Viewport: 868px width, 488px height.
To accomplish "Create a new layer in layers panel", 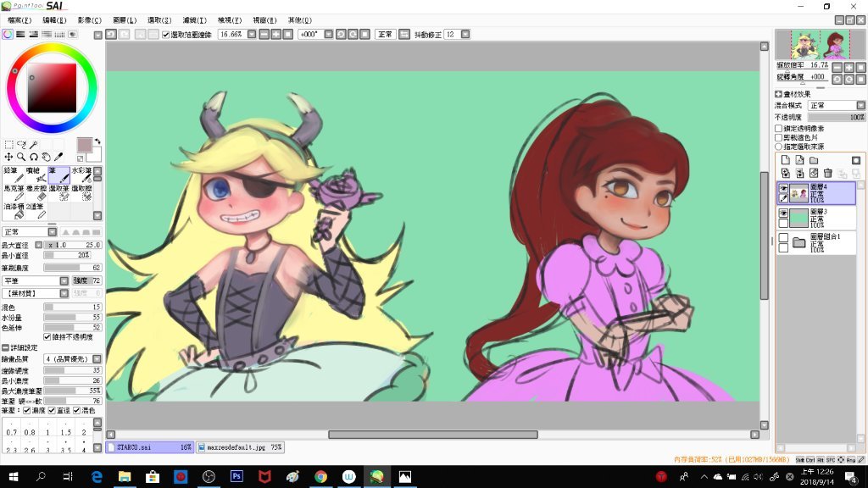I will click(x=785, y=160).
